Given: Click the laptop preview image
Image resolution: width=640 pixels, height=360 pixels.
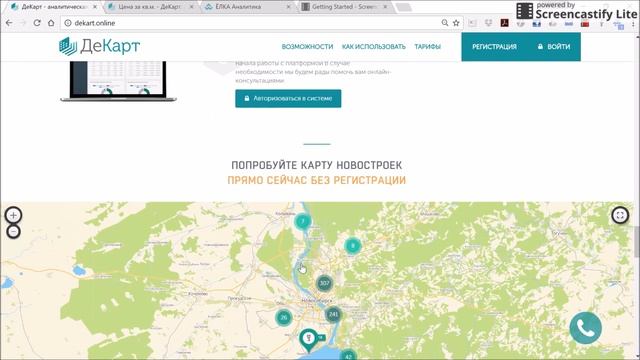Looking at the screenshot, I should coord(118,81).
